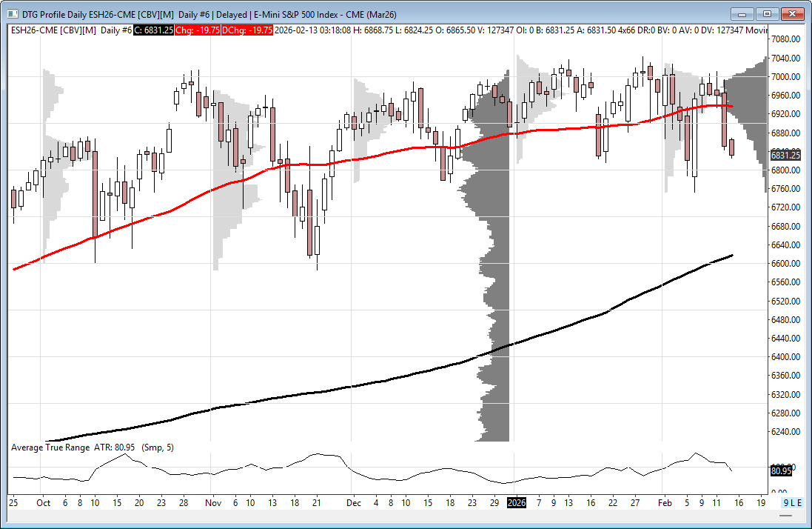Viewport: 812px width, 529px height.
Task: Click the 80.95 ATR value marker
Action: coord(780,470)
